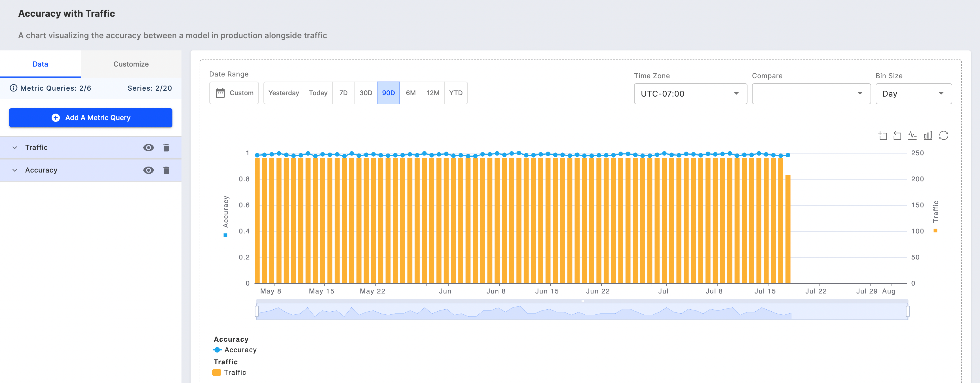Switch chart to line view icon
Image resolution: width=980 pixels, height=383 pixels.
pos(912,136)
